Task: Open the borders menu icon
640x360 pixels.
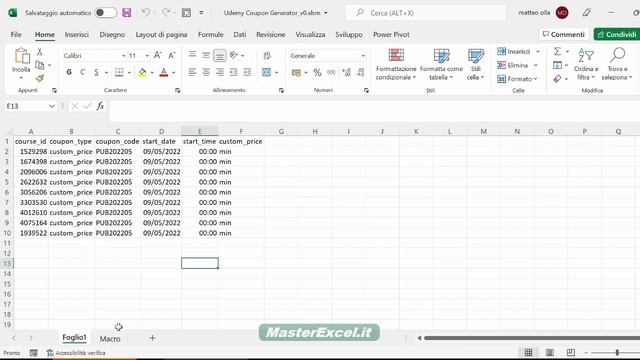Action: [x=119, y=72]
